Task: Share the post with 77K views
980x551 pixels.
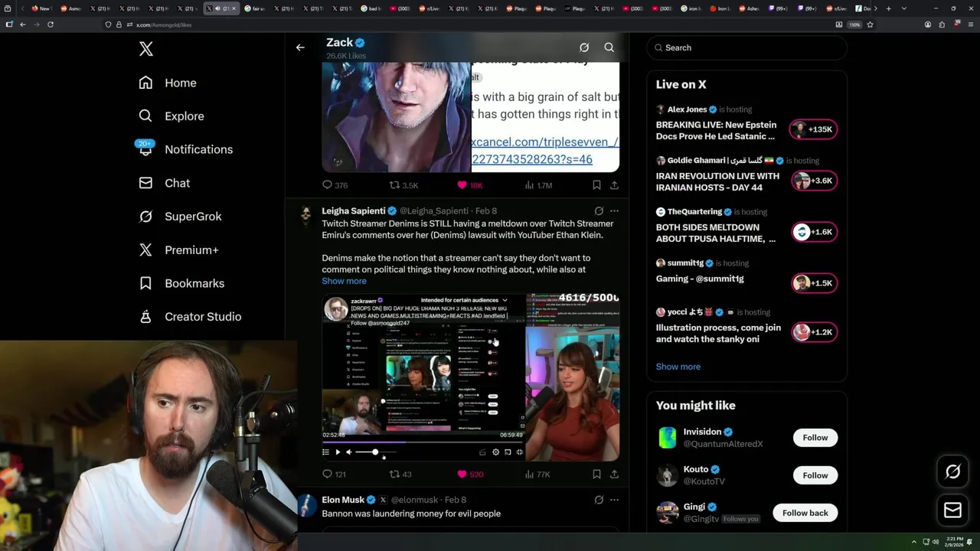Action: click(x=614, y=474)
